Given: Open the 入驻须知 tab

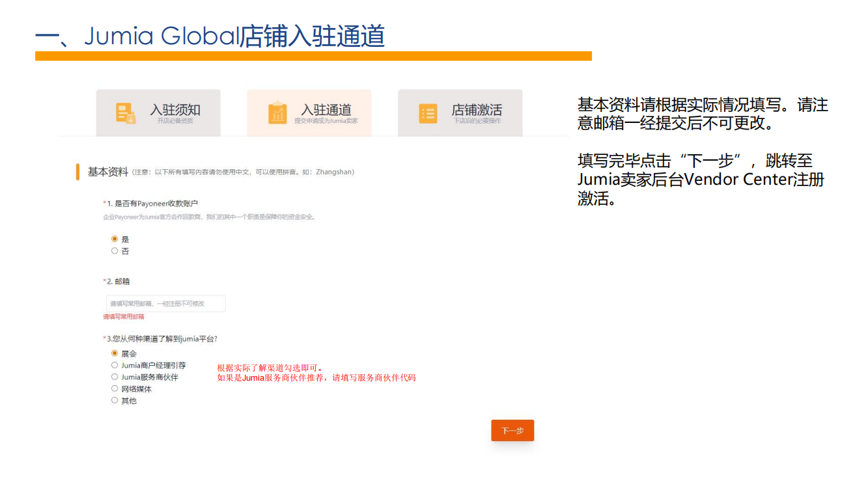Looking at the screenshot, I should click(x=158, y=113).
